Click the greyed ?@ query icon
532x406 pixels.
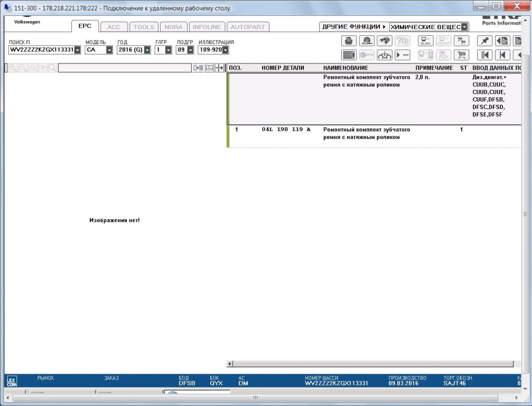click(x=403, y=41)
